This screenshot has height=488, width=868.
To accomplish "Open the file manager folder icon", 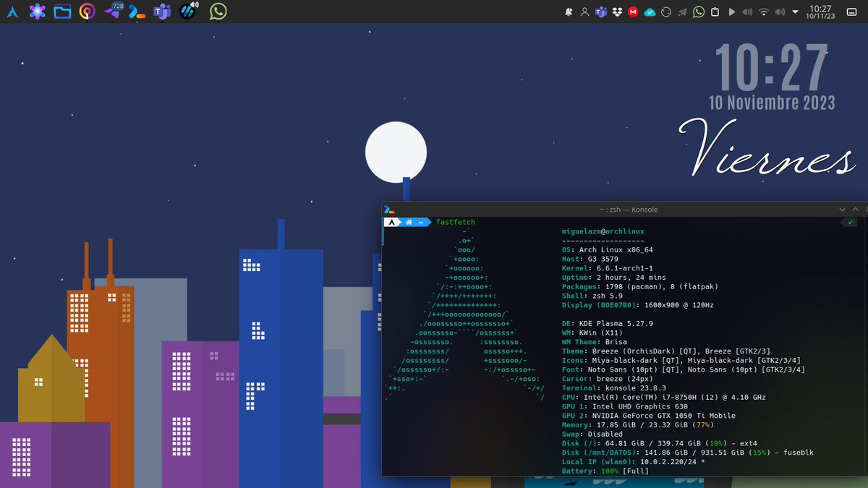I will 62,12.
